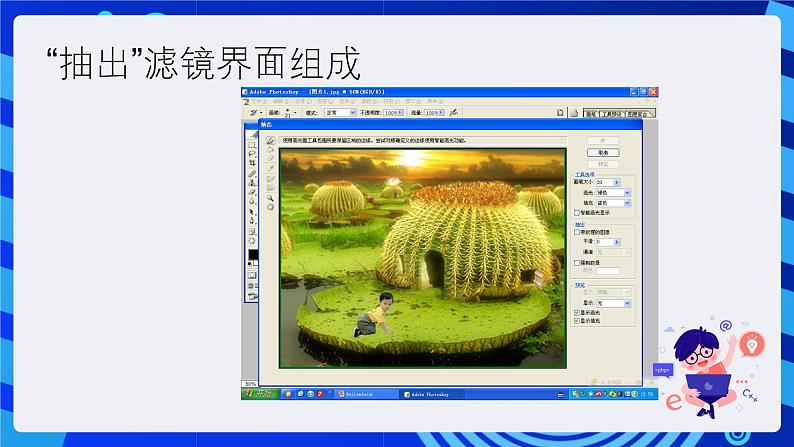Select the Edge Touchup tool in Extract dialog
This screenshot has width=794, height=447.
click(270, 187)
